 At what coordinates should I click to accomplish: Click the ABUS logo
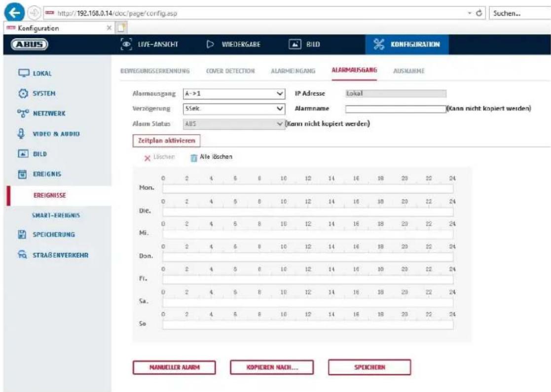(29, 44)
